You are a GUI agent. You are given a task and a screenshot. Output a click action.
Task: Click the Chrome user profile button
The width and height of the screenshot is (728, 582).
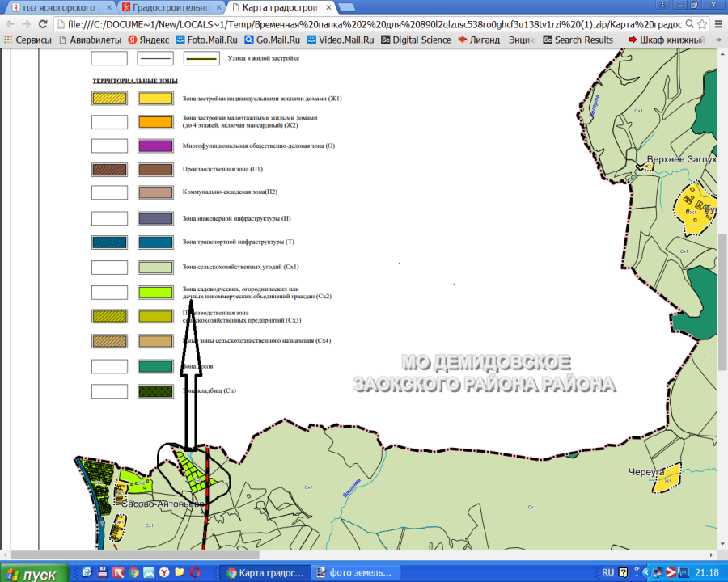point(662,5)
